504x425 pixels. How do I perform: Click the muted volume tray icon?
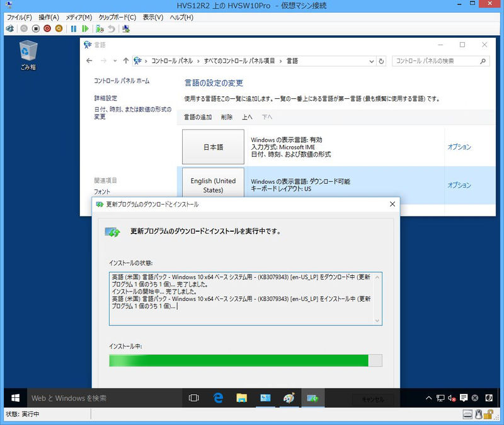click(452, 398)
